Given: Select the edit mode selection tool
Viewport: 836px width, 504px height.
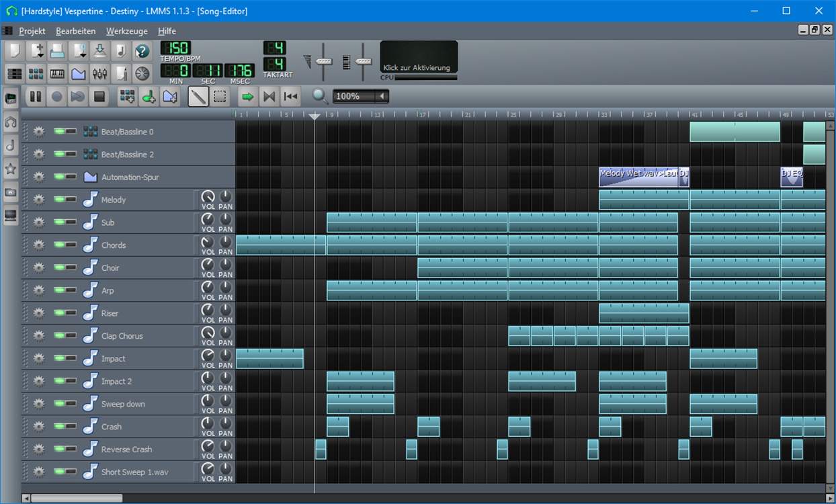Looking at the screenshot, I should point(219,97).
